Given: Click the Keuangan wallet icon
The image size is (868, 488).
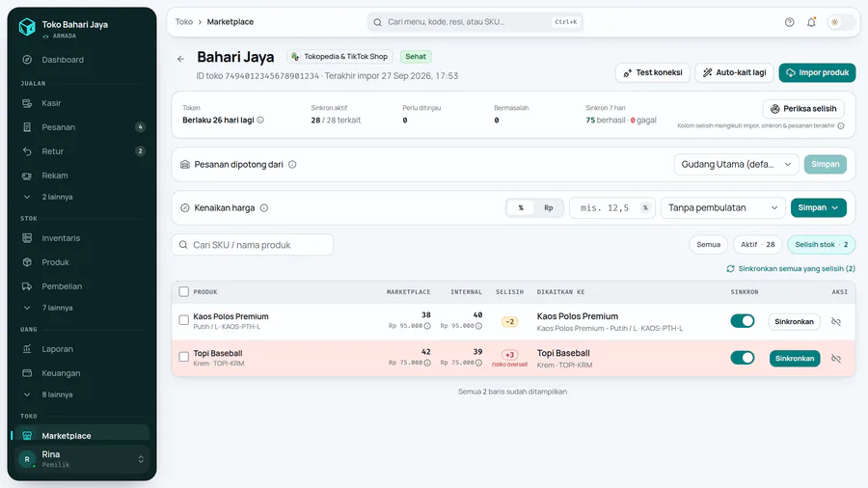Looking at the screenshot, I should coord(27,373).
